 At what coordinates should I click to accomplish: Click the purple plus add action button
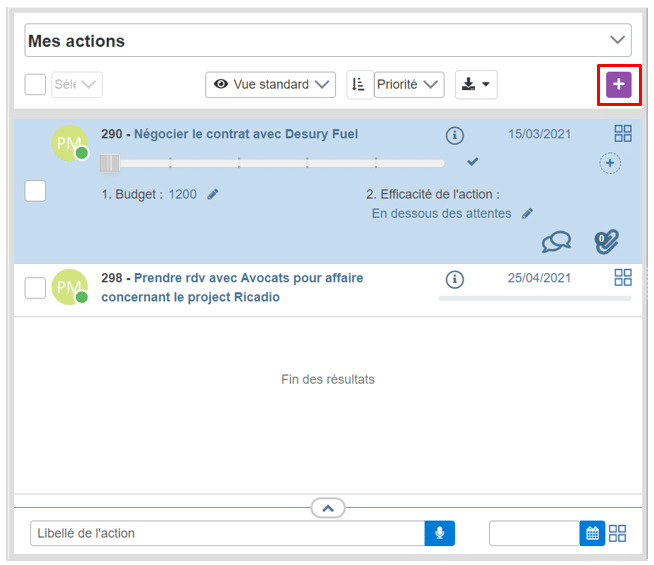pyautogui.click(x=618, y=85)
